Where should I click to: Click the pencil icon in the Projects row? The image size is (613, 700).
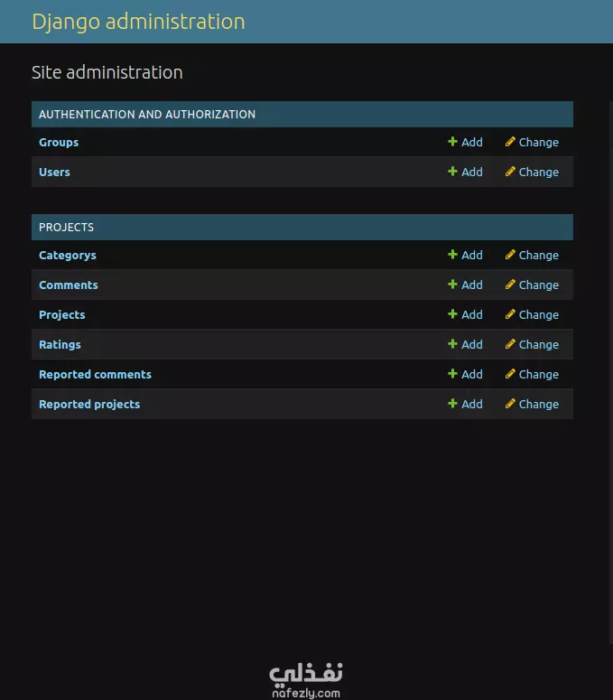coord(510,314)
